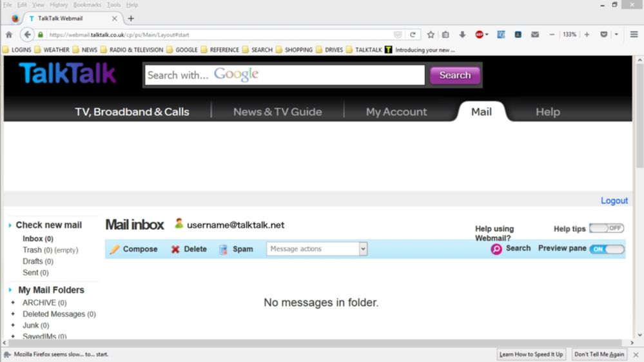Click the Google search input field

[284, 75]
